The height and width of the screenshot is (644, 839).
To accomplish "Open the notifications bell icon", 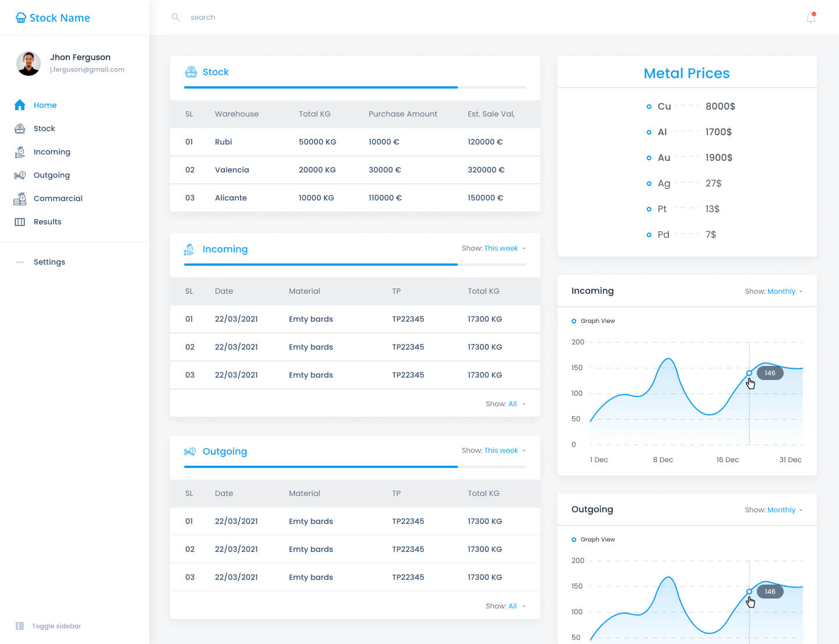I will click(x=811, y=17).
